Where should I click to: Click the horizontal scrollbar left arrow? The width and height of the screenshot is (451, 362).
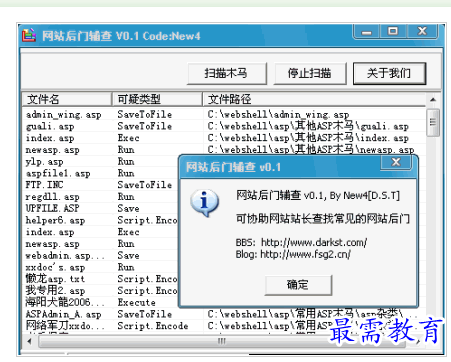pyautogui.click(x=29, y=341)
